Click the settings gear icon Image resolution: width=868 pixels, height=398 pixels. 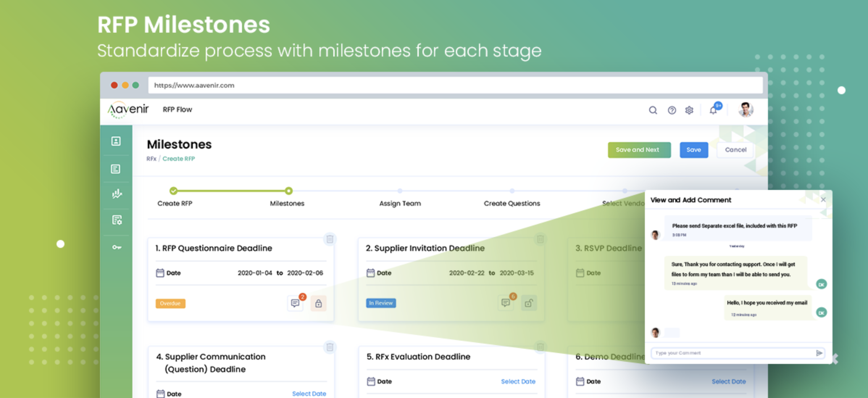pyautogui.click(x=690, y=109)
